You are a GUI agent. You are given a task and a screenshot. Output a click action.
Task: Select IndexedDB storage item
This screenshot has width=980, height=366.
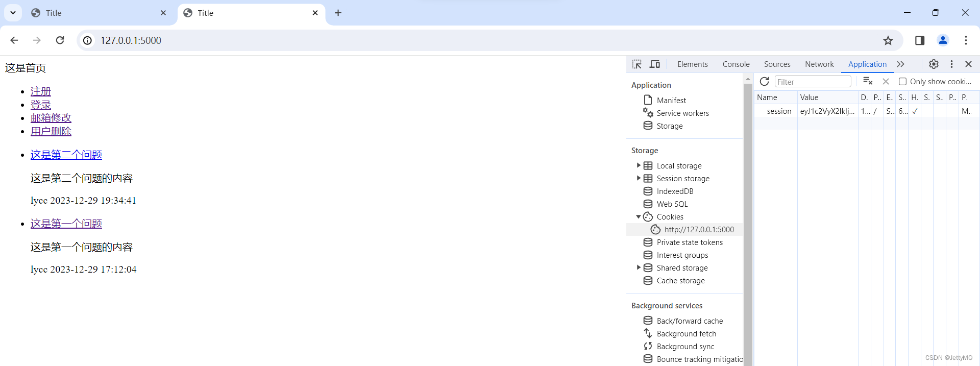(x=675, y=191)
